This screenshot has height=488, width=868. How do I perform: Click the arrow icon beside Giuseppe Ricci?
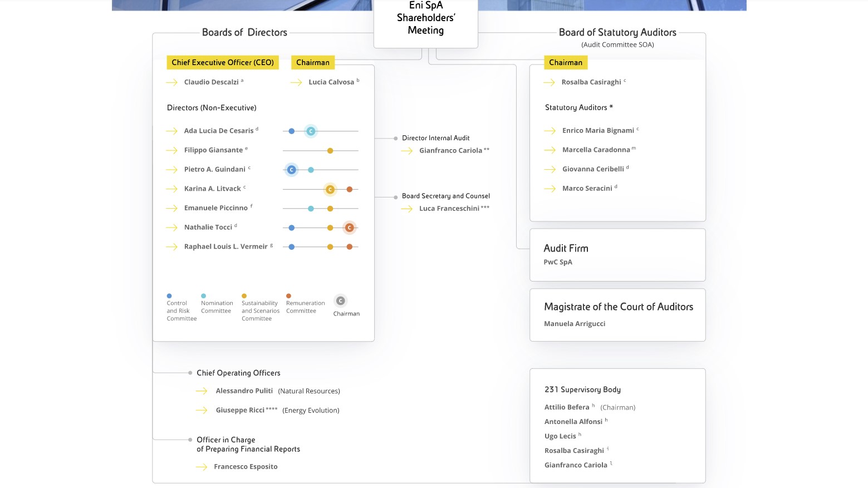202,411
